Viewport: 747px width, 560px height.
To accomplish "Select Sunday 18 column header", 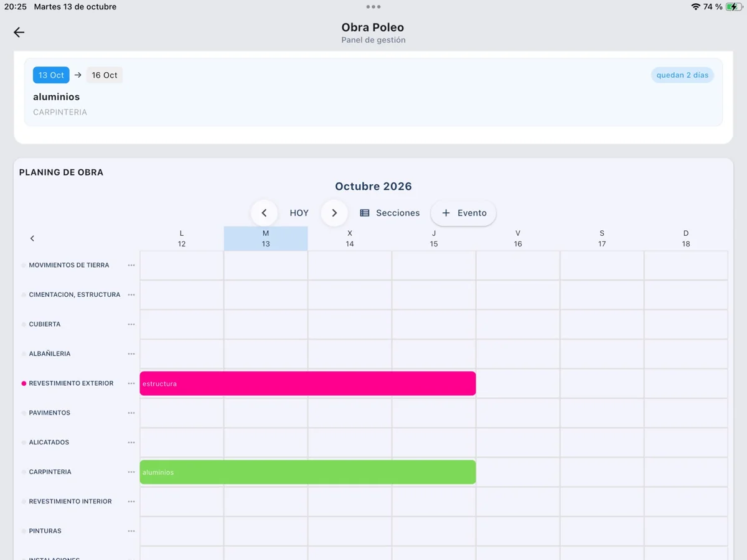I will click(x=686, y=238).
